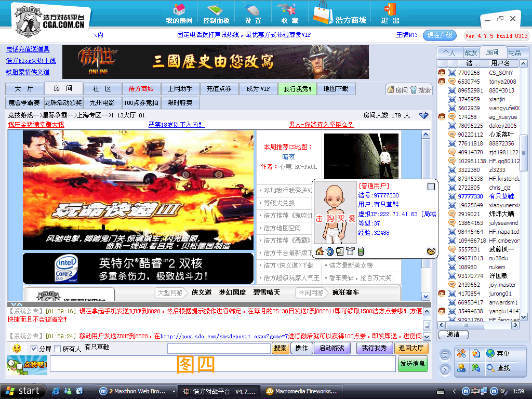Open the wrench tools icon beside 菜单
532x399 pixels.
[461, 353]
